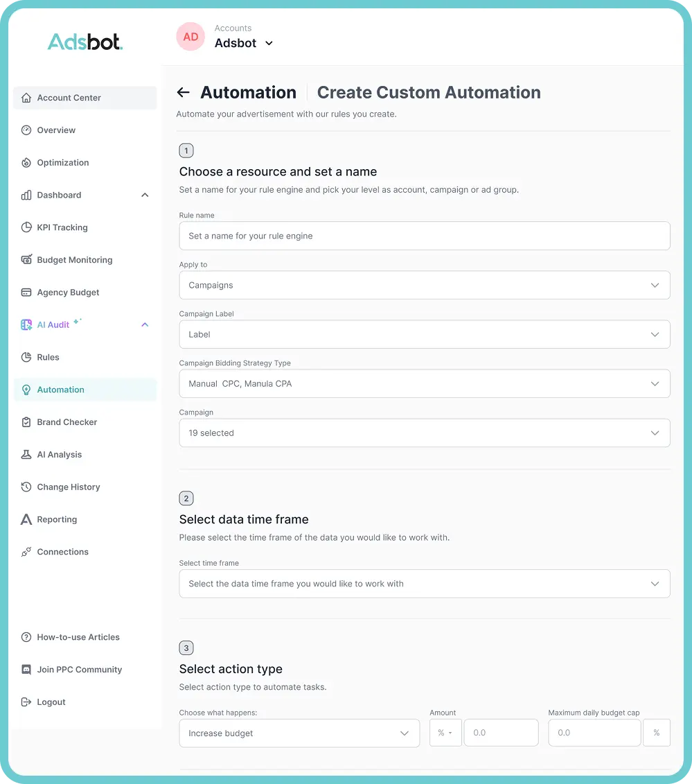Click the KPI Tracking pie icon
Image resolution: width=692 pixels, height=784 pixels.
pos(26,227)
